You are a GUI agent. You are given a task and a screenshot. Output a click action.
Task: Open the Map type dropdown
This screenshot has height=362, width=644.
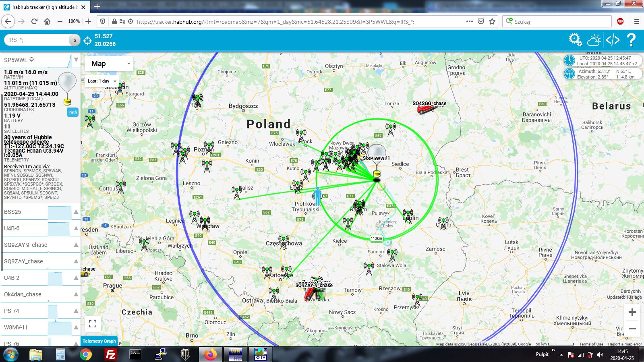pos(109,64)
